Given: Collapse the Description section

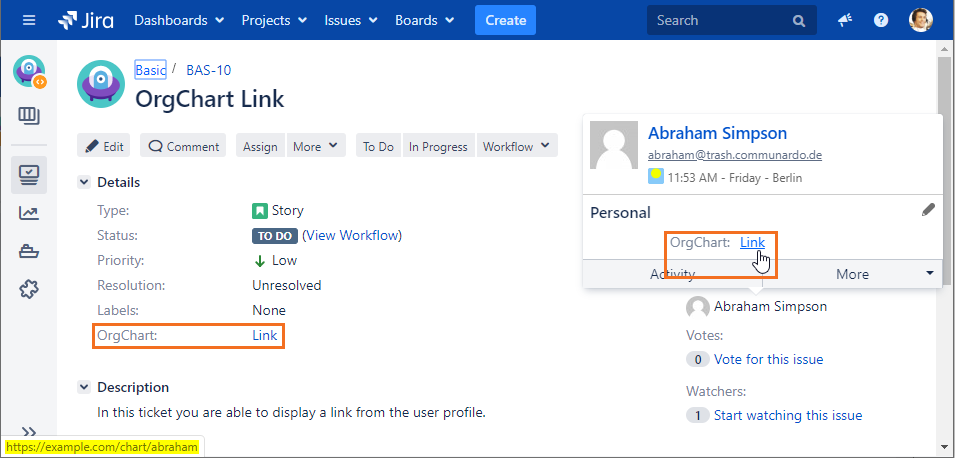Looking at the screenshot, I should (83, 387).
